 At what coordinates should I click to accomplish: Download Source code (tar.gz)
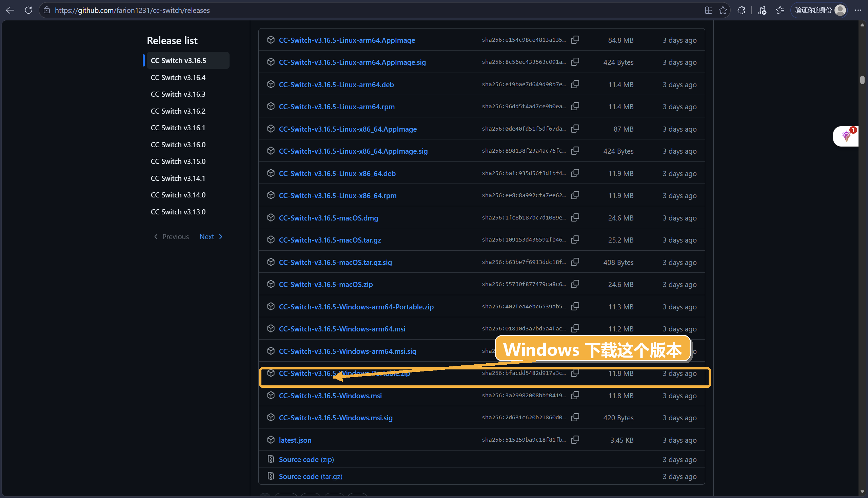(x=311, y=476)
